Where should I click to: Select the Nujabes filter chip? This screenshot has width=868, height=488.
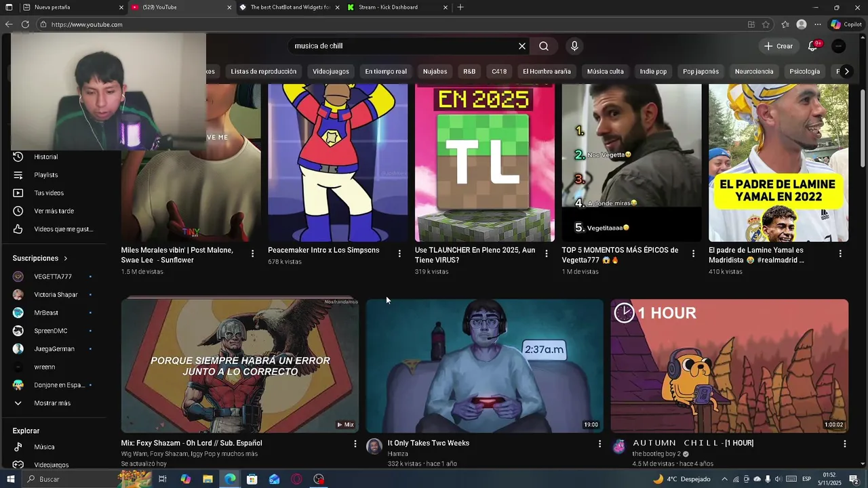coord(435,71)
